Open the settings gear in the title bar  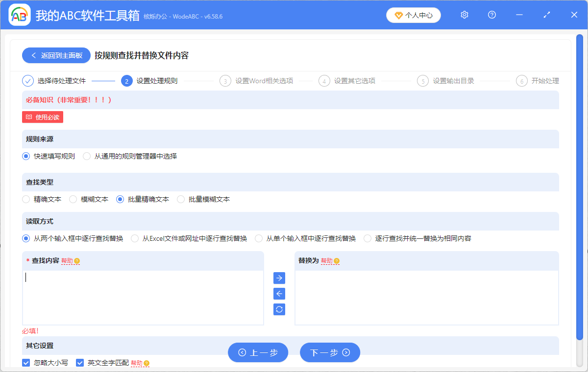464,15
